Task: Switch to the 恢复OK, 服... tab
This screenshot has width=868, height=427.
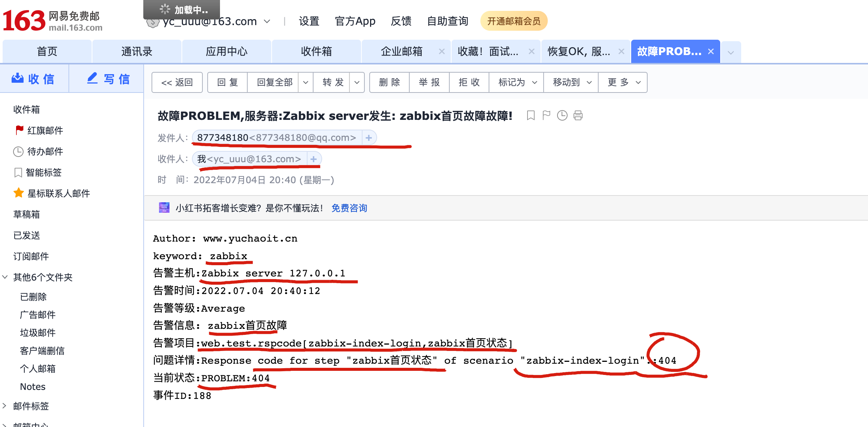Action: point(578,51)
